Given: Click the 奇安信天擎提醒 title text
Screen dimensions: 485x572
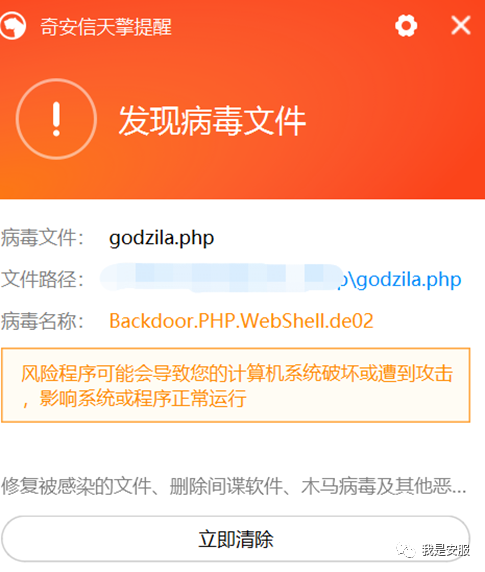Looking at the screenshot, I should [x=105, y=27].
